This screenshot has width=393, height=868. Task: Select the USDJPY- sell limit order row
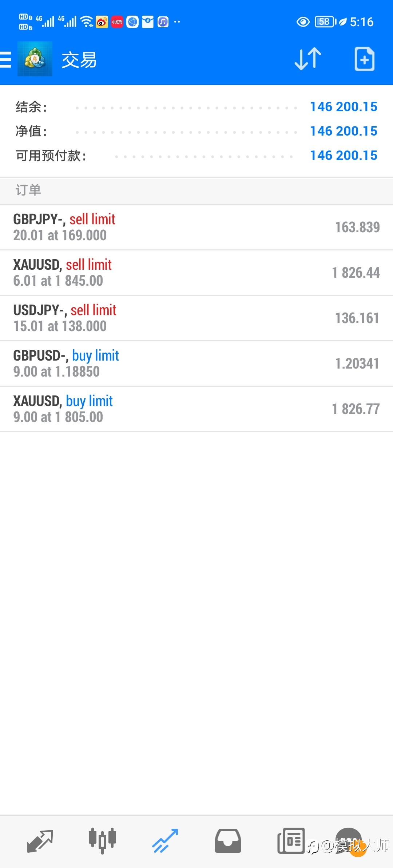196,318
